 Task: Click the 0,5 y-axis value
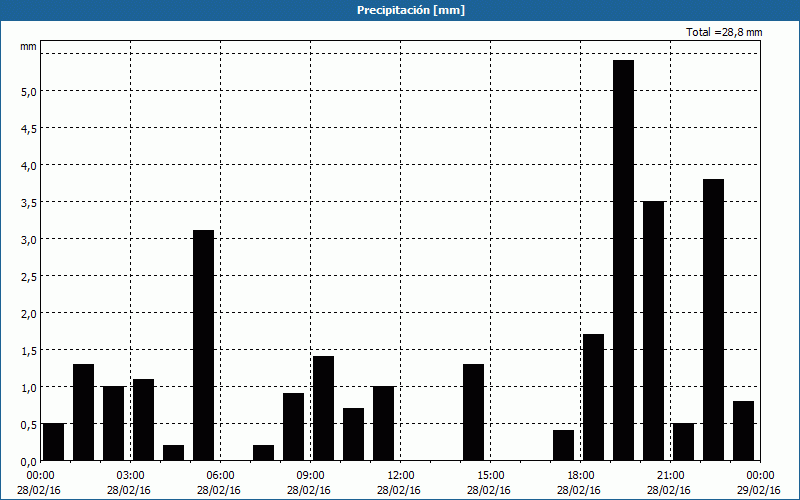(x=29, y=424)
